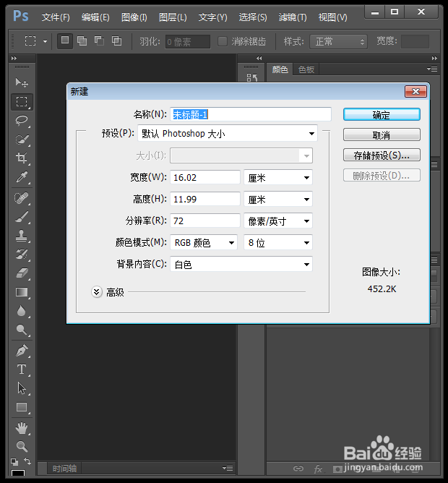The image size is (448, 483).
Task: Open the background contents 白色 dropdown
Action: point(241,265)
